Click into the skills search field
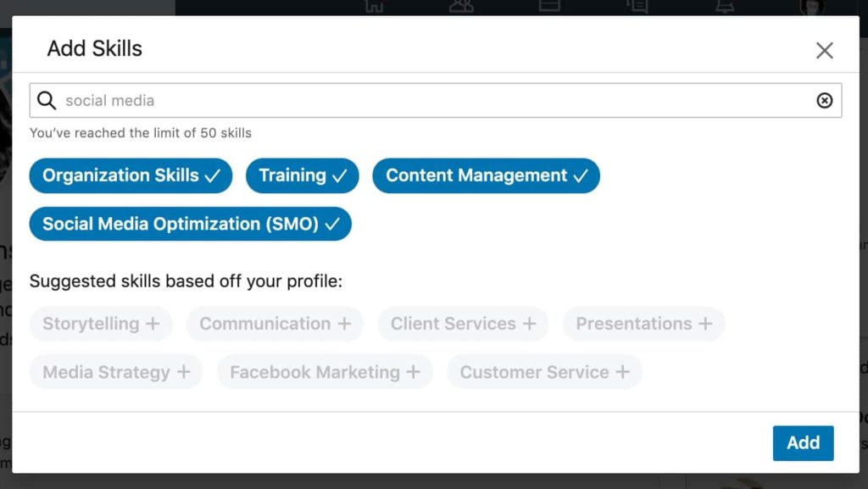868x489 pixels. (x=424, y=101)
